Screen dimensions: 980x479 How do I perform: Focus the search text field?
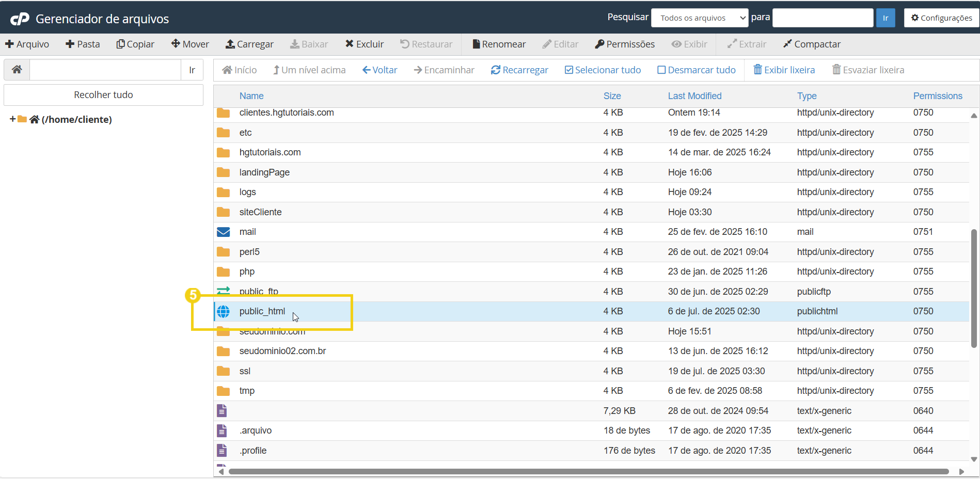(x=823, y=18)
